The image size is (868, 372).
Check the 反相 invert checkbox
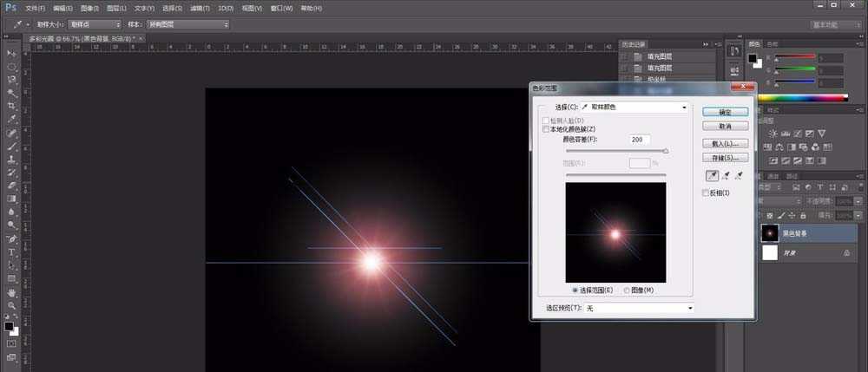[705, 193]
